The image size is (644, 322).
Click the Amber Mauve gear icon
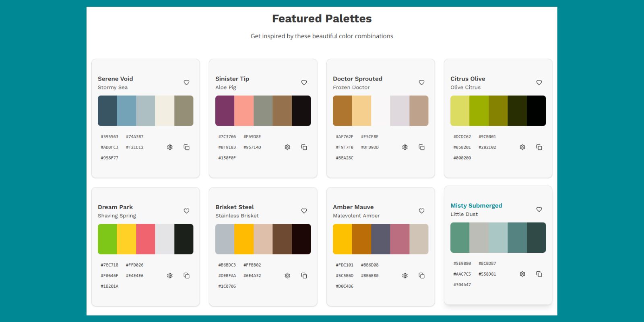coord(405,276)
